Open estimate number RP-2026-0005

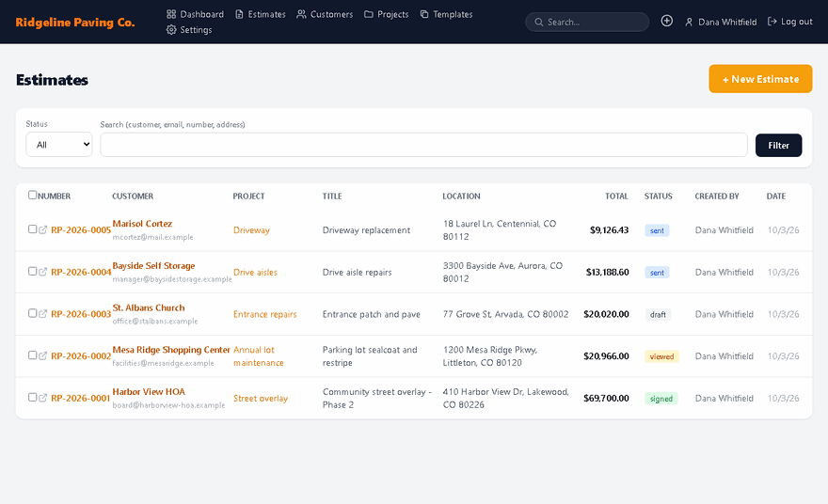coord(81,230)
